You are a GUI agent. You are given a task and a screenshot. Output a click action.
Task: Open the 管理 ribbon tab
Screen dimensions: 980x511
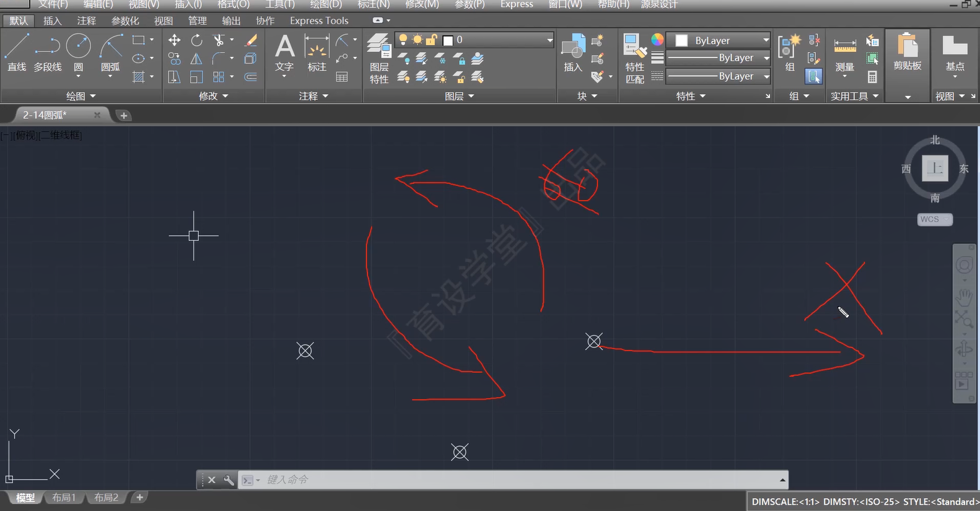198,20
